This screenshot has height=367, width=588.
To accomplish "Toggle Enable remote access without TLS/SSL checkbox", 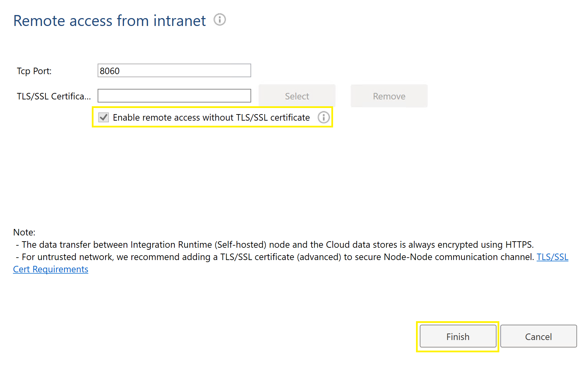I will coord(104,118).
